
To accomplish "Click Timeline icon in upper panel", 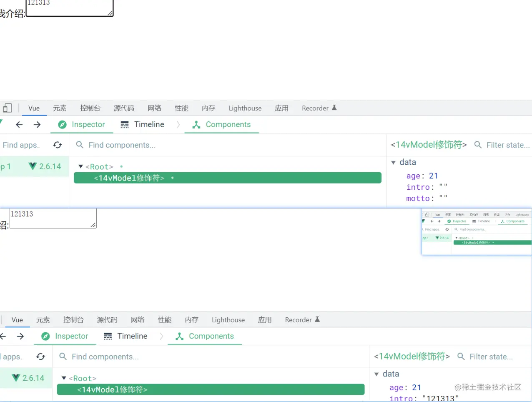I will tap(125, 125).
